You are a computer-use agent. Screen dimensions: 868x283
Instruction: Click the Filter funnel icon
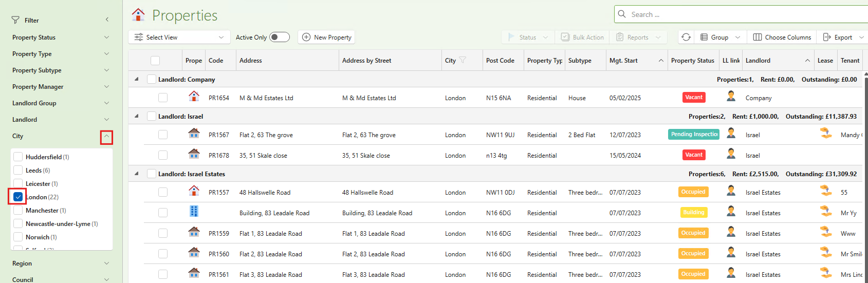[x=15, y=21]
